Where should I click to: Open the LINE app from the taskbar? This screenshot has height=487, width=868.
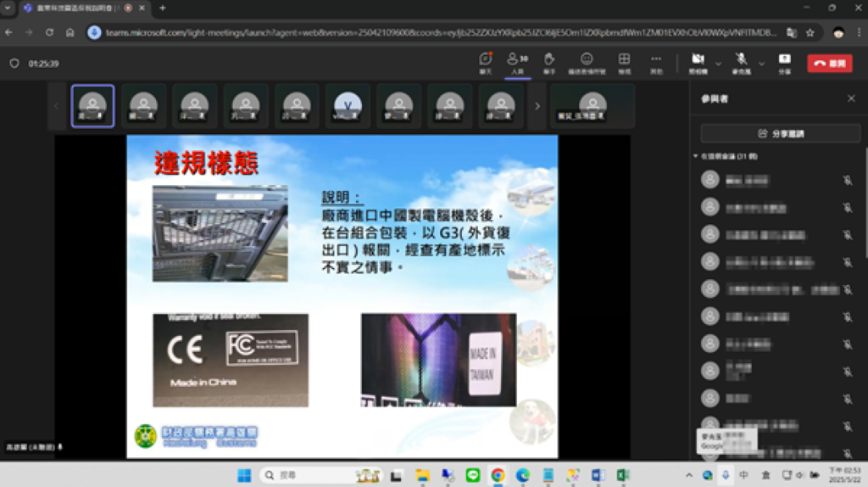[473, 475]
